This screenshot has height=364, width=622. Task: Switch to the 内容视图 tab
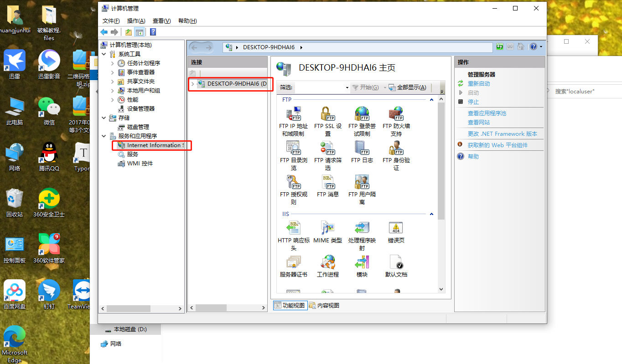click(x=324, y=305)
